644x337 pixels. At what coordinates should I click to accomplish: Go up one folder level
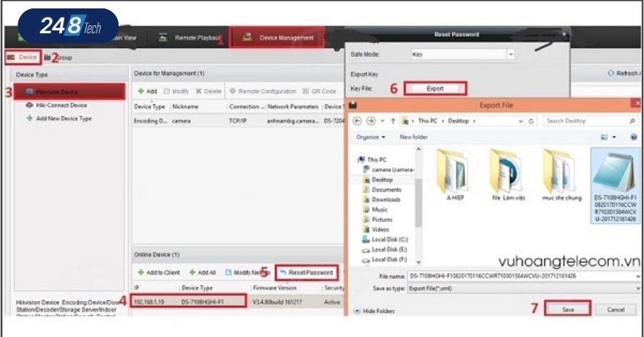point(393,121)
